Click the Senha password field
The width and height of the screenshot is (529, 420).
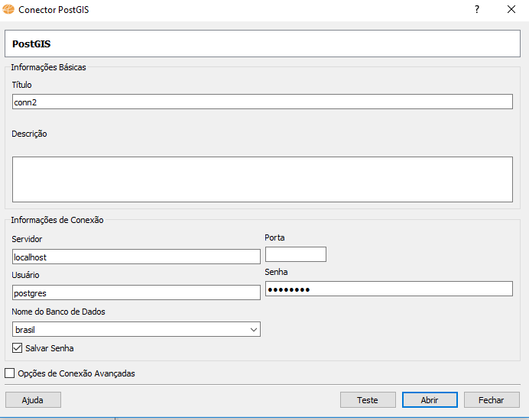tap(389, 289)
